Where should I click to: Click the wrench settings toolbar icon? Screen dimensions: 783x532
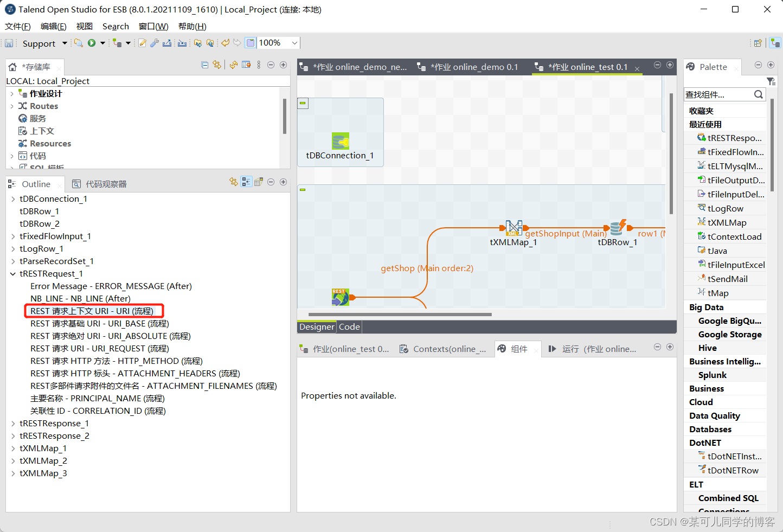[155, 43]
